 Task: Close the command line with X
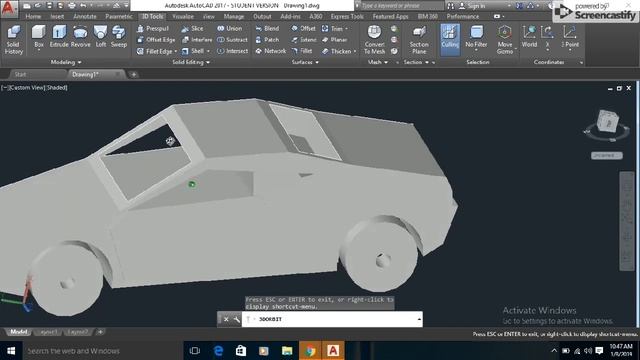pyautogui.click(x=226, y=319)
